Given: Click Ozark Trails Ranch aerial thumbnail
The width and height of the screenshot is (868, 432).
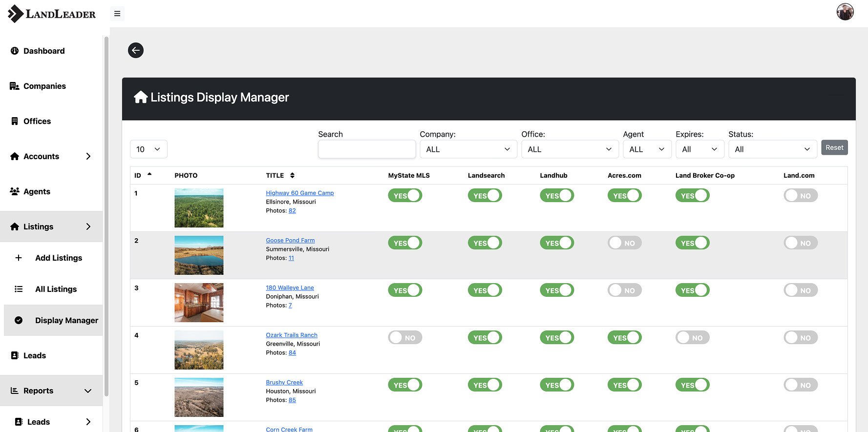Looking at the screenshot, I should click(199, 350).
